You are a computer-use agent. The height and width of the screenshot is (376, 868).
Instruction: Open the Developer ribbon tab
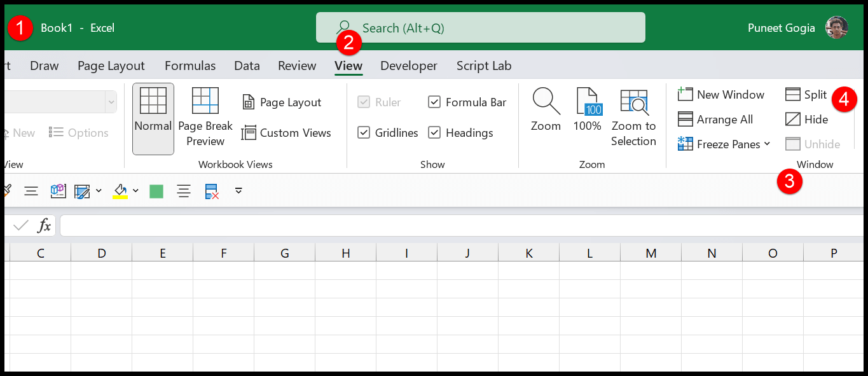click(408, 66)
